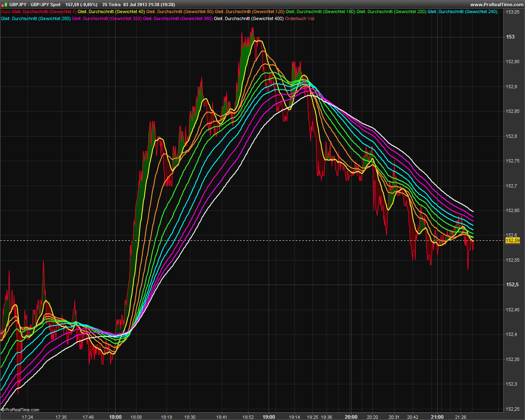The image size is (525, 420).
Task: Click the cyan Gewichtet 240 indicator label
Action: pos(462,11)
